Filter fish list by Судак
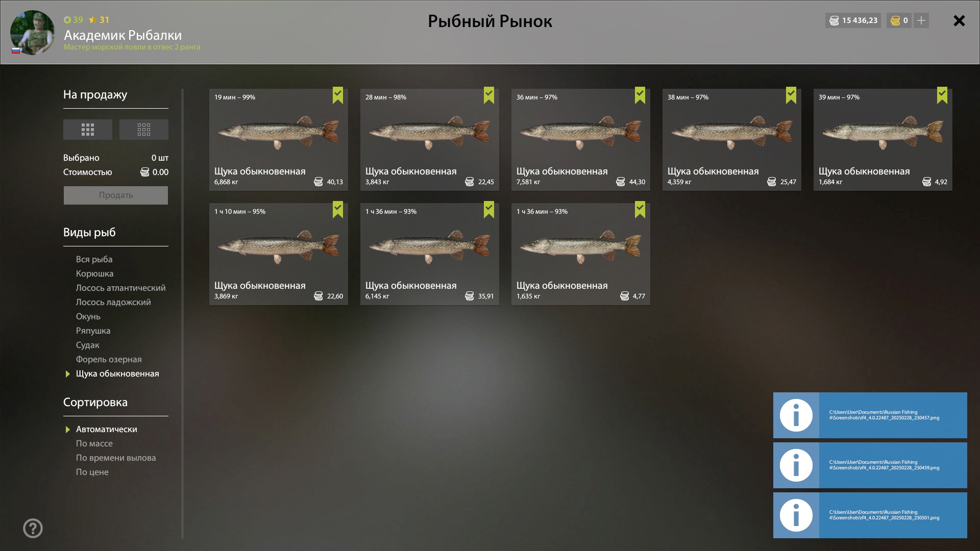Image resolution: width=980 pixels, height=551 pixels. click(x=88, y=345)
